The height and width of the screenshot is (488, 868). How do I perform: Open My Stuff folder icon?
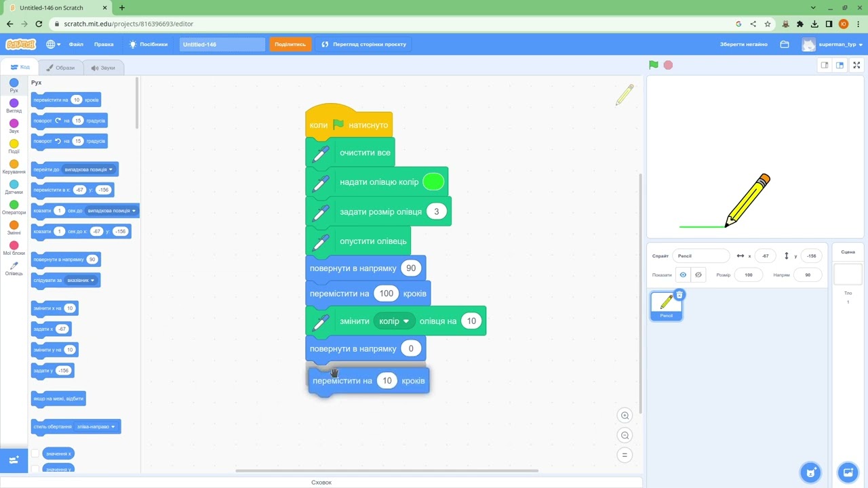(x=785, y=44)
